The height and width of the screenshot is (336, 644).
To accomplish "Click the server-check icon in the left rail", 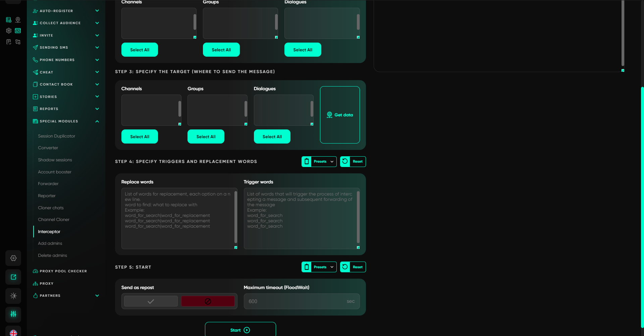I will pyautogui.click(x=9, y=20).
